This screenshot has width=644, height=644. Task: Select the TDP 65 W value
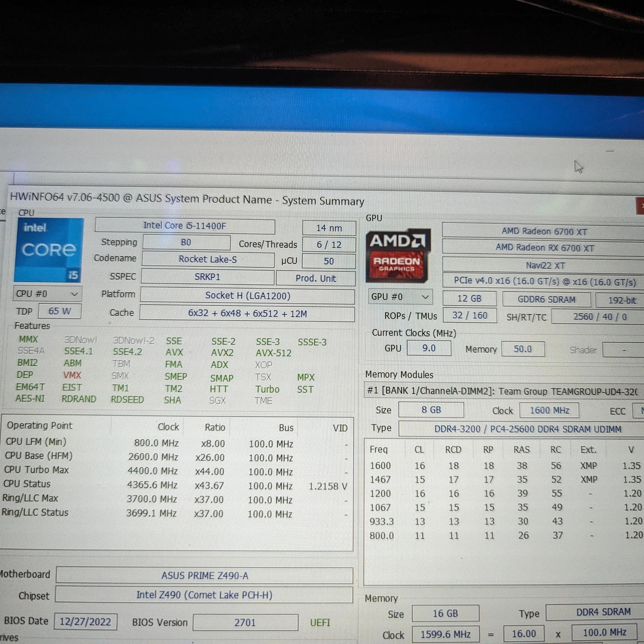tap(60, 311)
